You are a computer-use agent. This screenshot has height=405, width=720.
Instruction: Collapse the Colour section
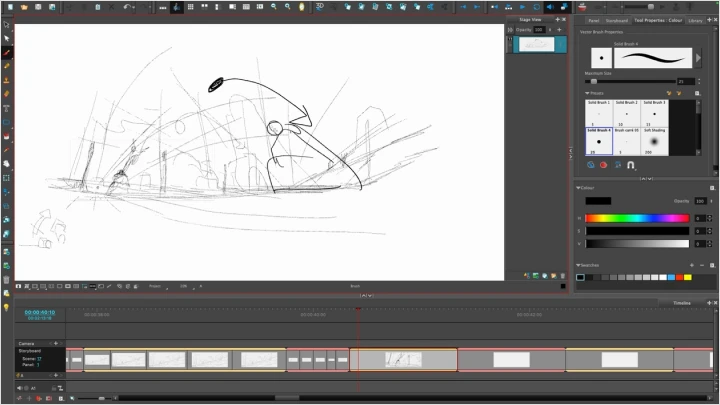[579, 187]
